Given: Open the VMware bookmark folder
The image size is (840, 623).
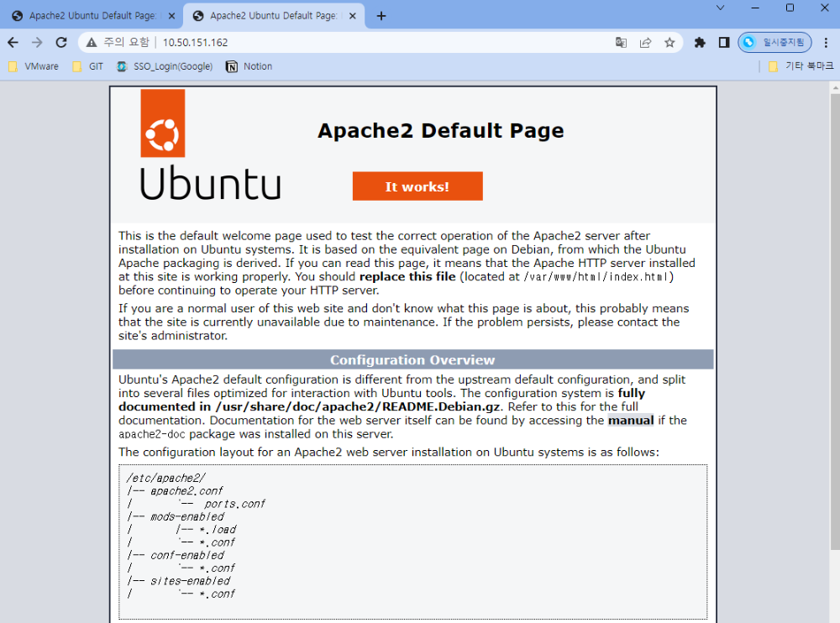Looking at the screenshot, I should (x=34, y=66).
